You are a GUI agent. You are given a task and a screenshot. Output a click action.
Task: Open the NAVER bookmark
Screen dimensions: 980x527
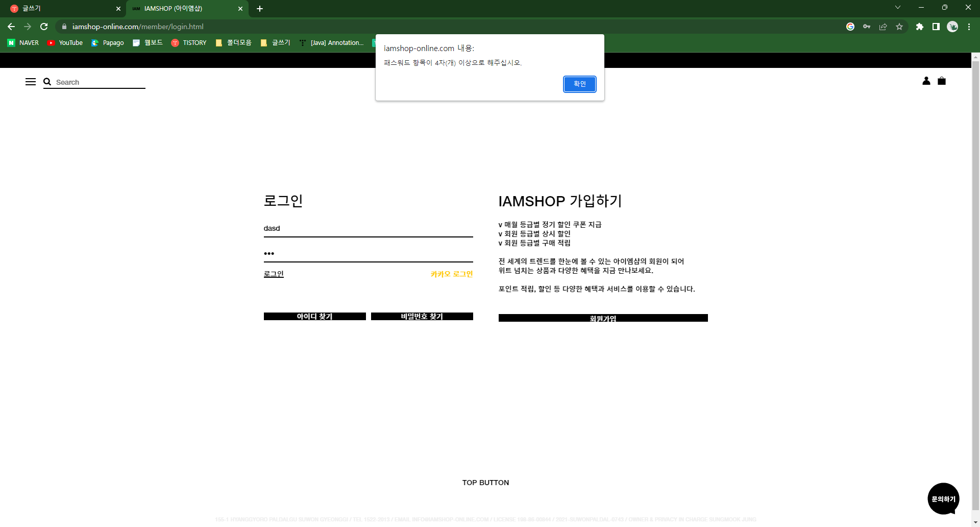click(x=23, y=43)
